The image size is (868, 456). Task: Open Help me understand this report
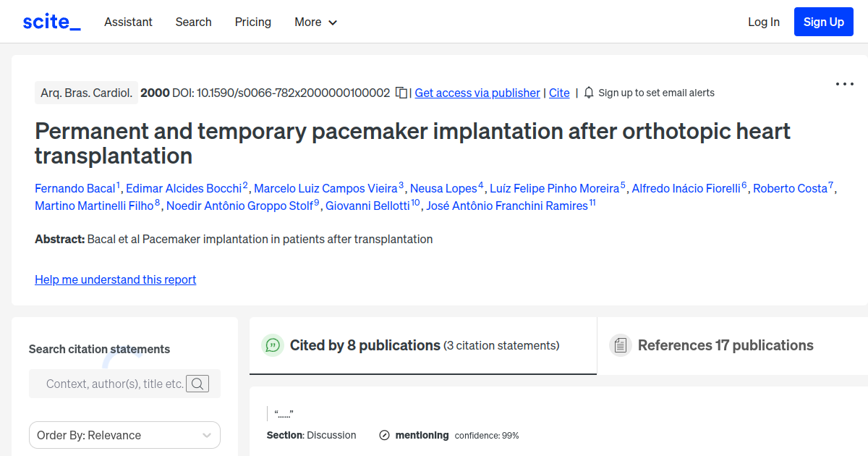coord(115,279)
